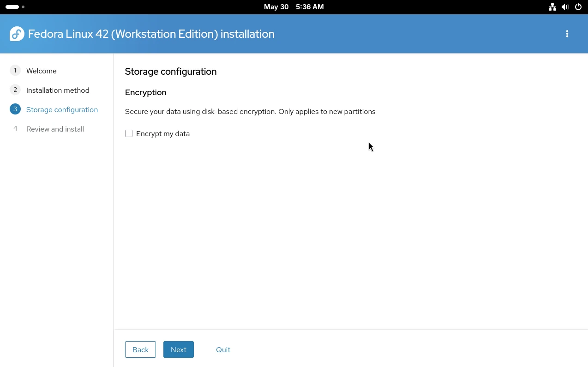Click the Back button
The image size is (588, 367).
pyautogui.click(x=140, y=349)
